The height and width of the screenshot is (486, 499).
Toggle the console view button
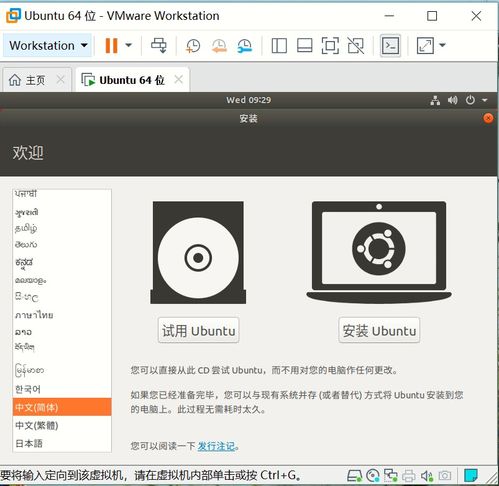click(x=390, y=46)
